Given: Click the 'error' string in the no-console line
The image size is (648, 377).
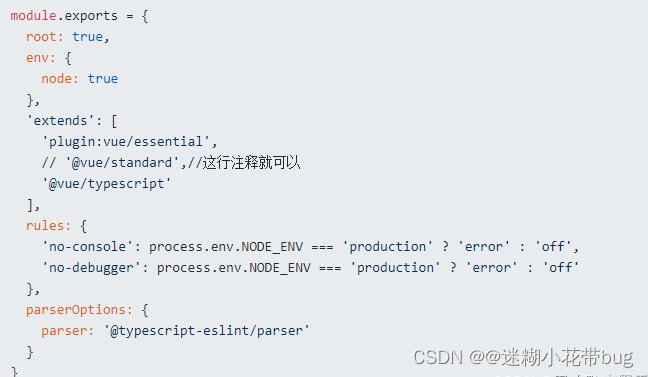Looking at the screenshot, I should point(484,247).
